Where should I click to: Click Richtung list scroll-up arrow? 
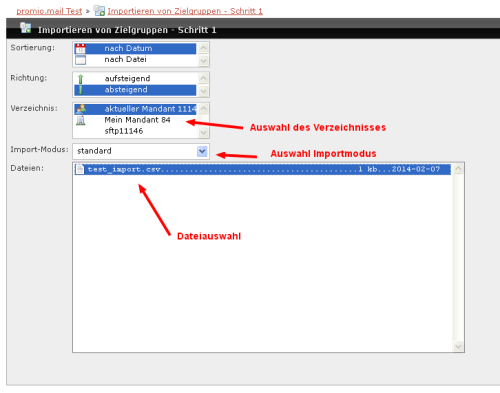click(x=203, y=78)
